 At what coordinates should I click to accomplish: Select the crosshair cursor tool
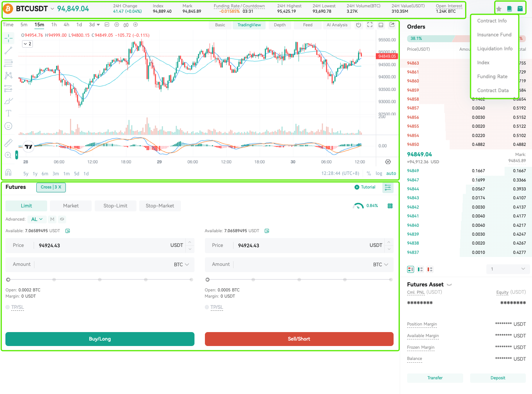(x=9, y=38)
